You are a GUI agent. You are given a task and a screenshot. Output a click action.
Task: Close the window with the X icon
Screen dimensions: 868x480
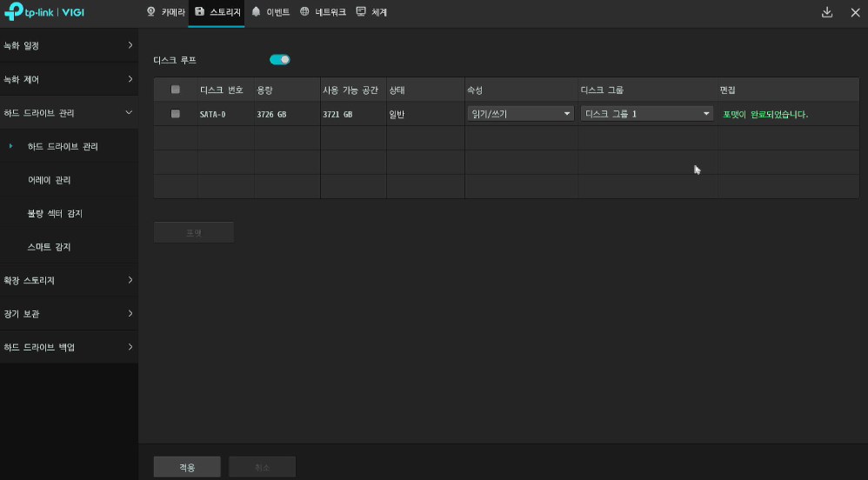tap(854, 12)
